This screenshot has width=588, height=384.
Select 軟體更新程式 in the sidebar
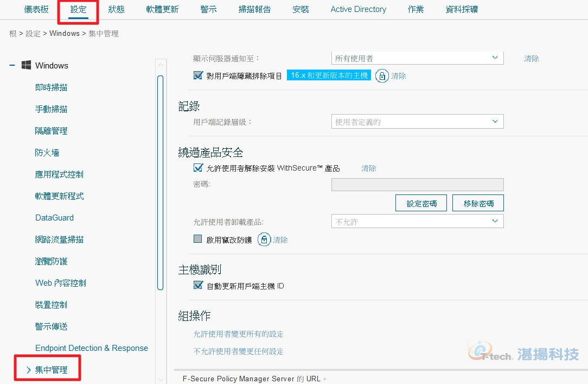point(59,196)
